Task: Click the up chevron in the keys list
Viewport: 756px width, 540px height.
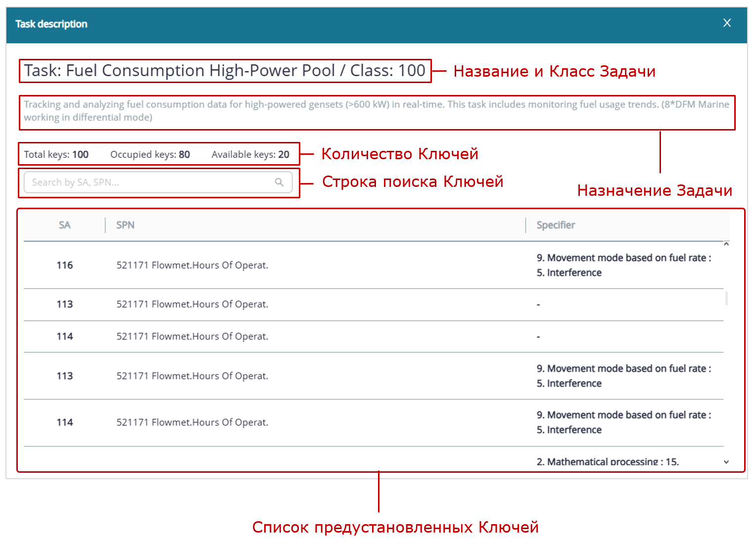Action: pos(726,244)
